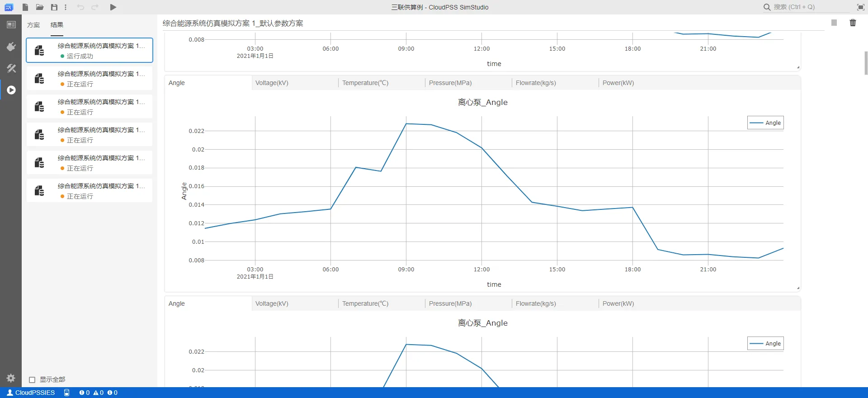Select the fourth 正在运行 simulation entry
This screenshot has width=868, height=398.
click(x=90, y=162)
